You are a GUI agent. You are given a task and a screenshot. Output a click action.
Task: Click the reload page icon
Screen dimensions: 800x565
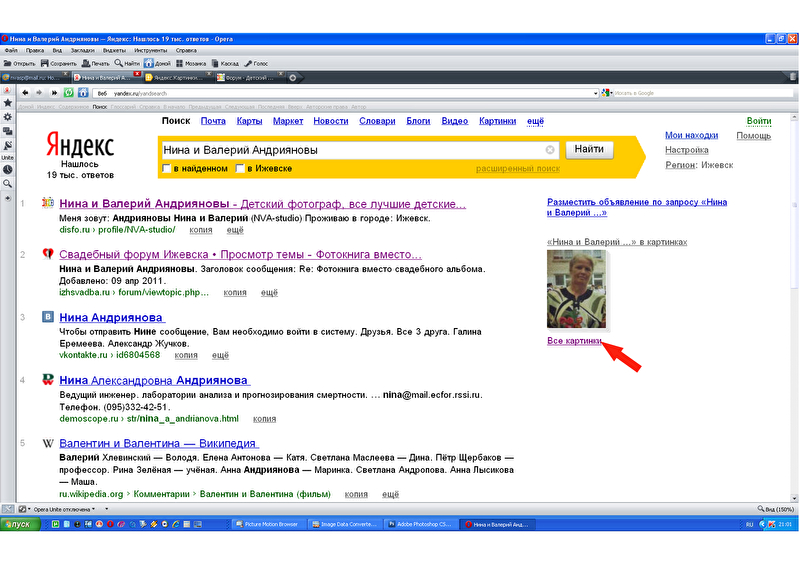point(69,92)
